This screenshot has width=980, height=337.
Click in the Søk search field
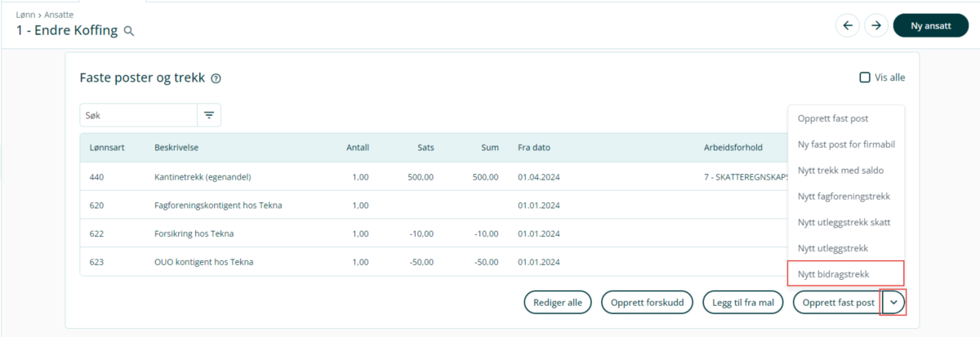tap(137, 116)
